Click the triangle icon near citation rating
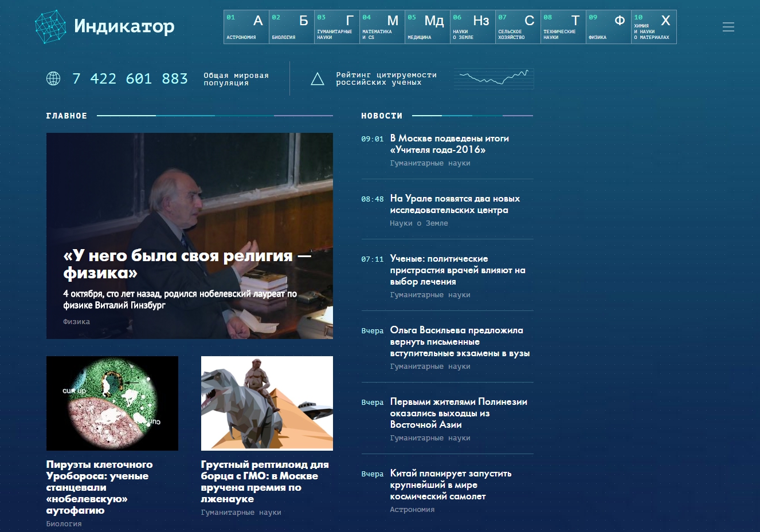The width and height of the screenshot is (760, 532). [x=318, y=79]
